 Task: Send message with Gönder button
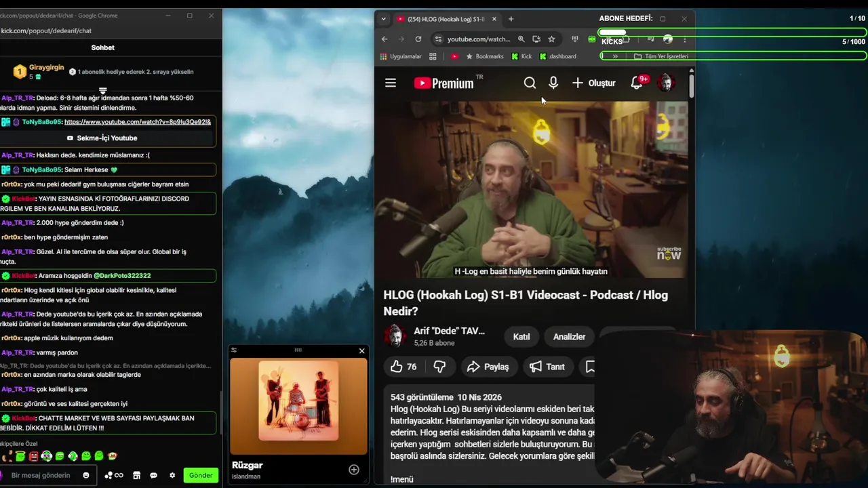[x=201, y=475]
